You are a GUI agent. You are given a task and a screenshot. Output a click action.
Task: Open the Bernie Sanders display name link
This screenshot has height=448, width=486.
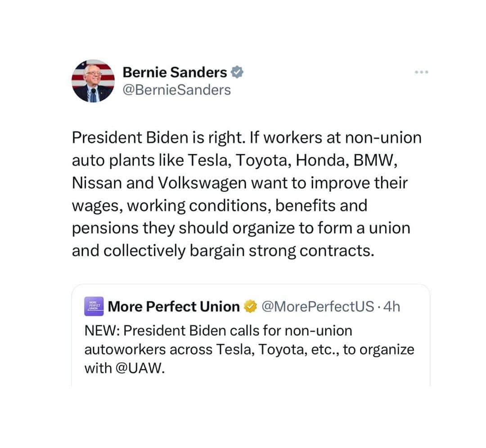175,72
